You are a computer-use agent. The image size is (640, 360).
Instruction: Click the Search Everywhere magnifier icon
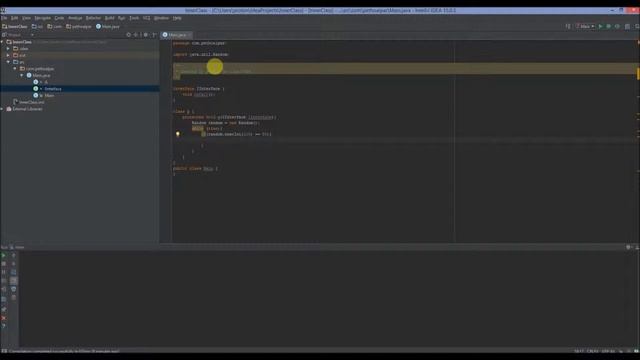[637, 27]
